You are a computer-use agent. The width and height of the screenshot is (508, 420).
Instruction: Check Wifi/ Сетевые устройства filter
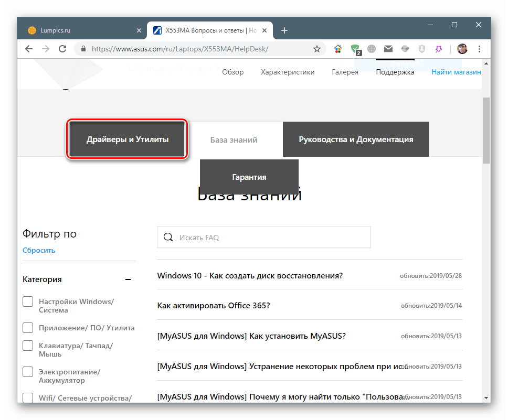click(28, 397)
